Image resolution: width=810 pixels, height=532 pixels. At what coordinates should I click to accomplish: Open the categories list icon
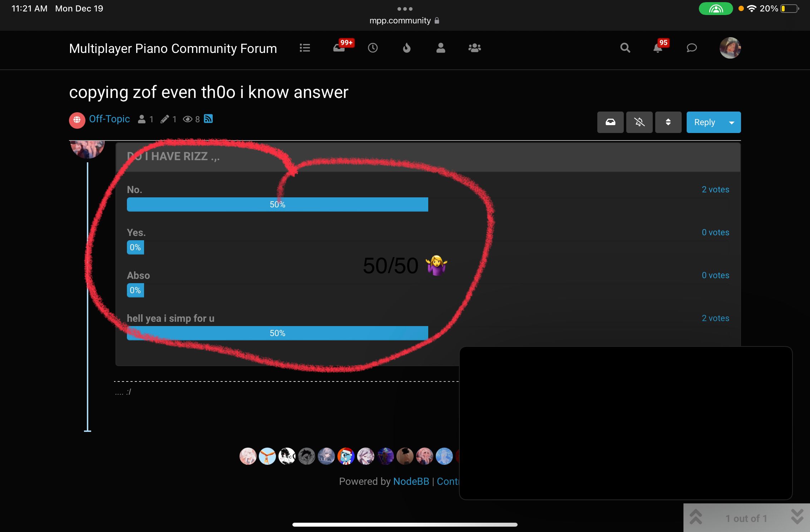pyautogui.click(x=305, y=48)
